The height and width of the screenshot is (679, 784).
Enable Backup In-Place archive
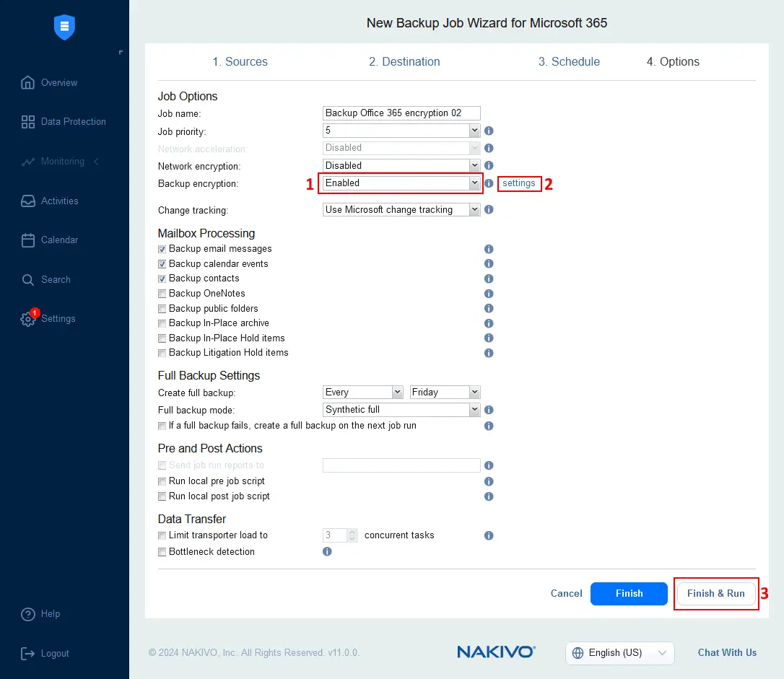click(x=162, y=324)
